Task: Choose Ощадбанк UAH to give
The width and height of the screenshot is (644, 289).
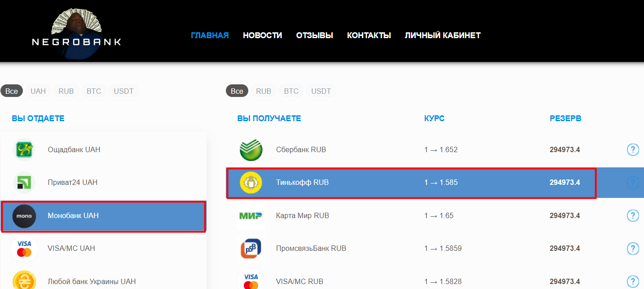Action: (104, 150)
